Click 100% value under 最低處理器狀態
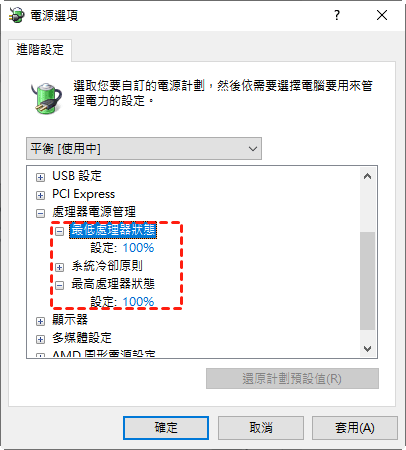The image size is (406, 450). tap(138, 248)
